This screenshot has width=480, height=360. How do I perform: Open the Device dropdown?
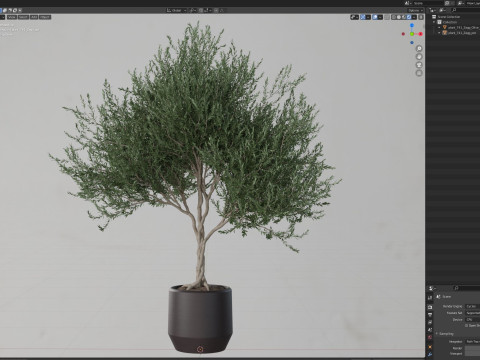473,320
